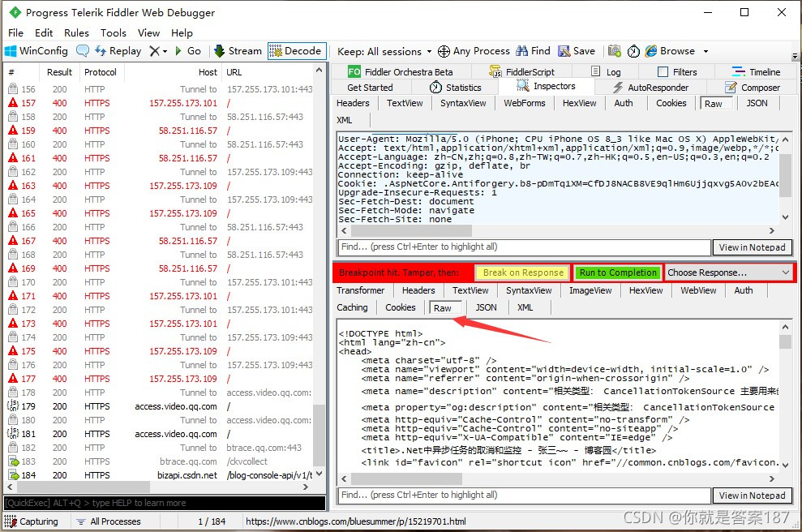Click lower View in Notepad button
The width and height of the screenshot is (802, 532).
point(752,496)
